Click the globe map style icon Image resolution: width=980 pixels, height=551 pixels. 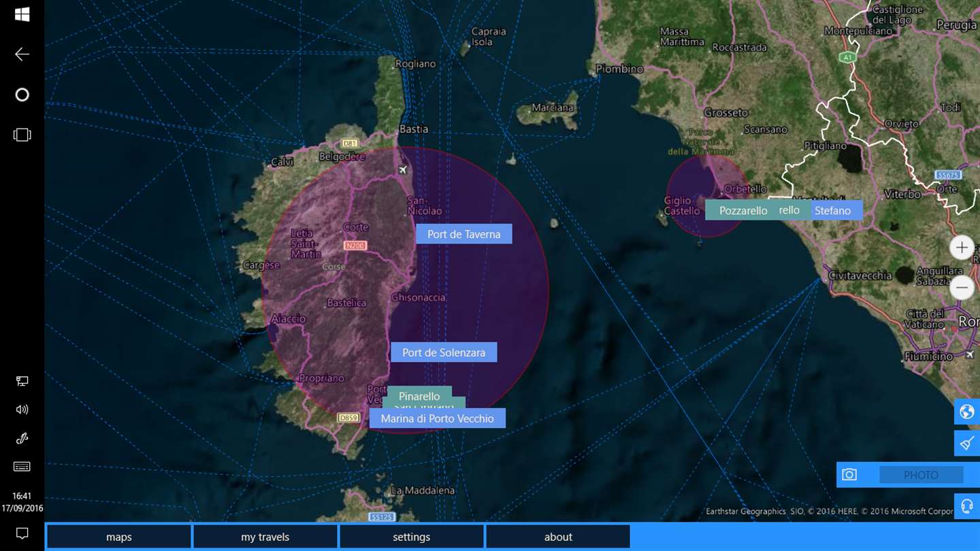(967, 412)
